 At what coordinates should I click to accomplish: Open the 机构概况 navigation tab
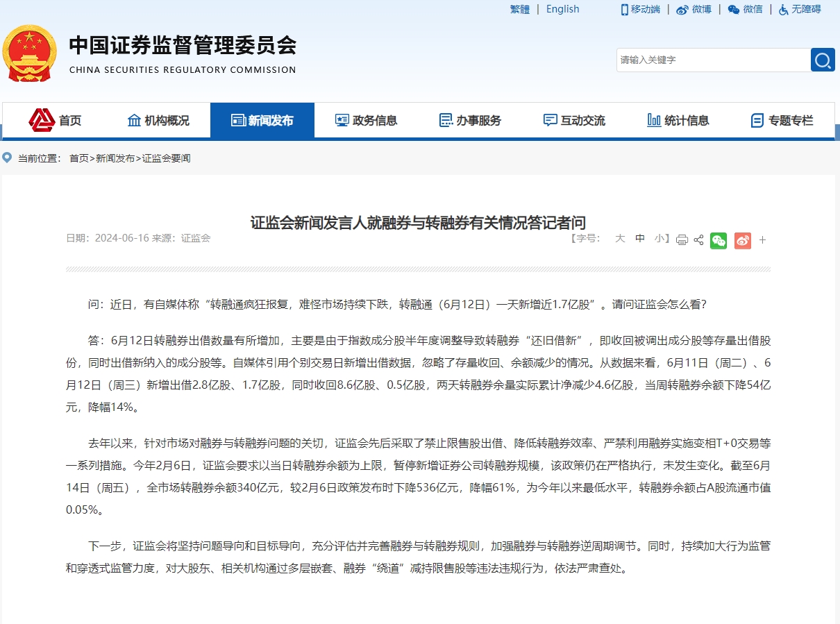click(158, 120)
